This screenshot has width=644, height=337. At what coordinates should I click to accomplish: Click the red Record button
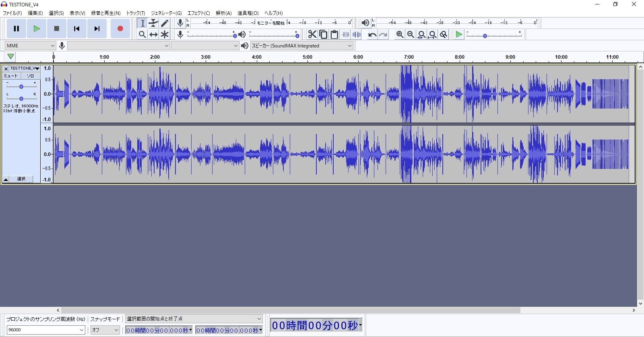120,29
